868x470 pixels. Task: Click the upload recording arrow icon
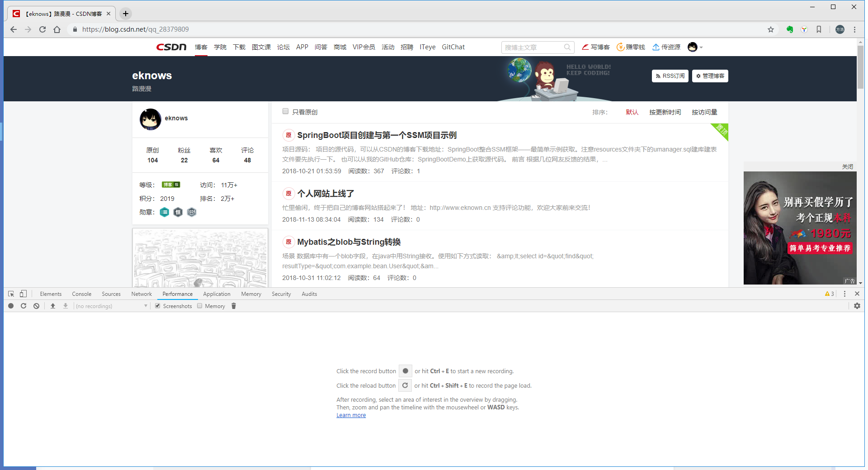click(52, 306)
